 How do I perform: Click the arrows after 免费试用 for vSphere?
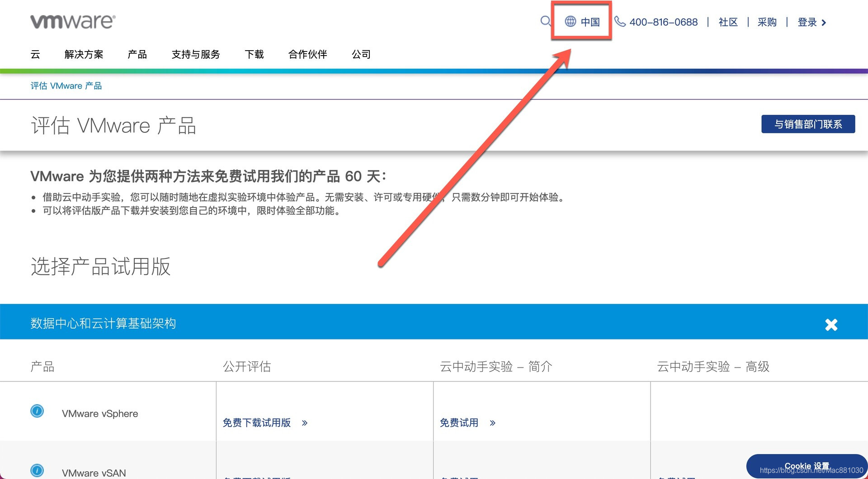coord(493,423)
